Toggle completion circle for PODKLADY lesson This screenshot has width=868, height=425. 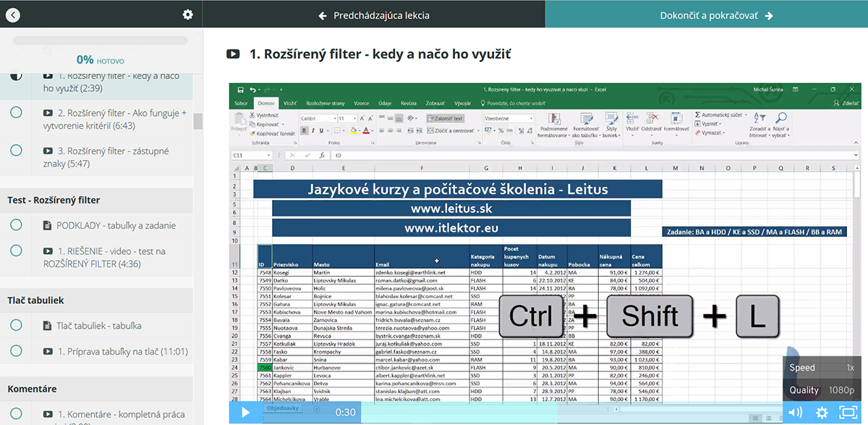(16, 225)
